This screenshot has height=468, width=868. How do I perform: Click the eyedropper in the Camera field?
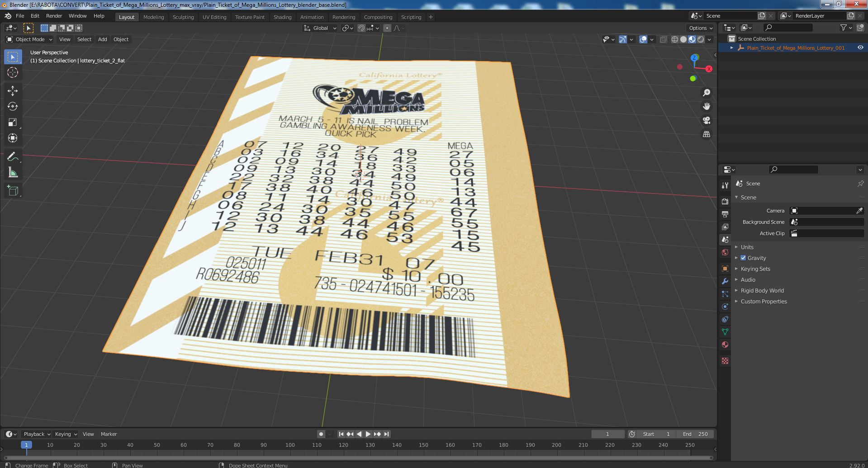click(x=859, y=211)
